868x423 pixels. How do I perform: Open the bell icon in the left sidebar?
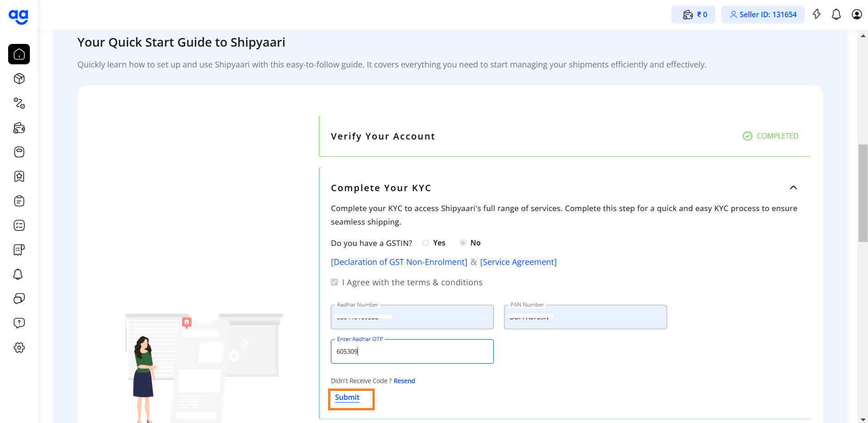[x=18, y=274]
